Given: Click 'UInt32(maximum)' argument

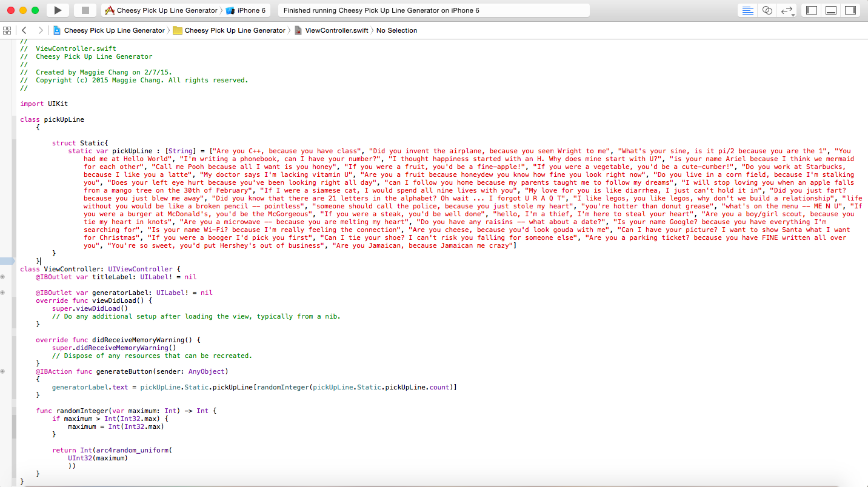Looking at the screenshot, I should point(98,458).
